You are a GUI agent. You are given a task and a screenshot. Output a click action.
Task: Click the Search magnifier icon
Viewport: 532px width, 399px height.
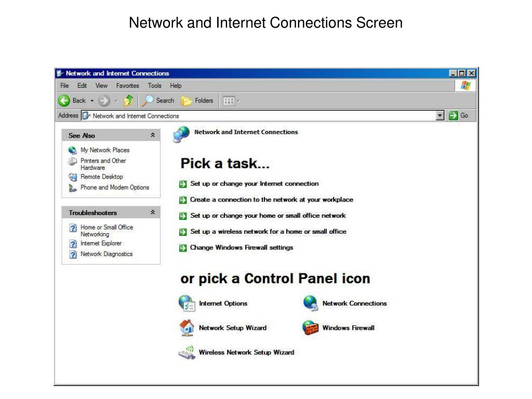[x=148, y=100]
